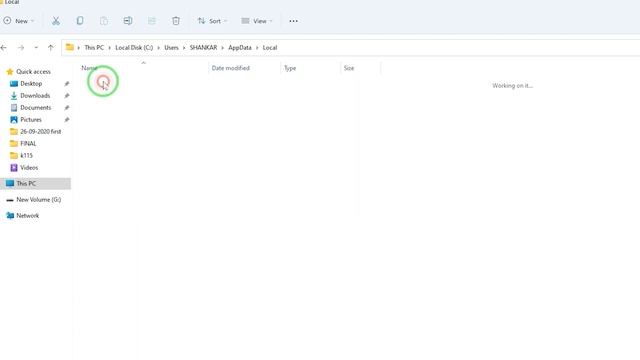Go up one folder level arrow
640x360 pixels.
[x=51, y=48]
